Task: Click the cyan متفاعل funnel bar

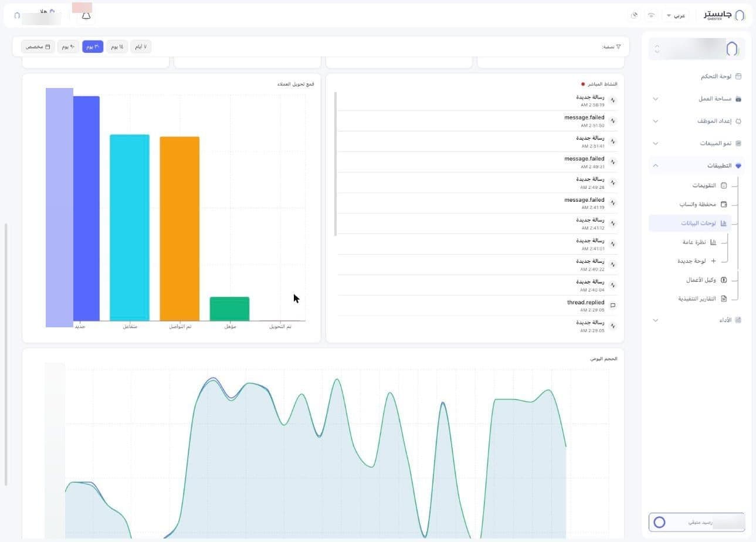Action: point(130,228)
